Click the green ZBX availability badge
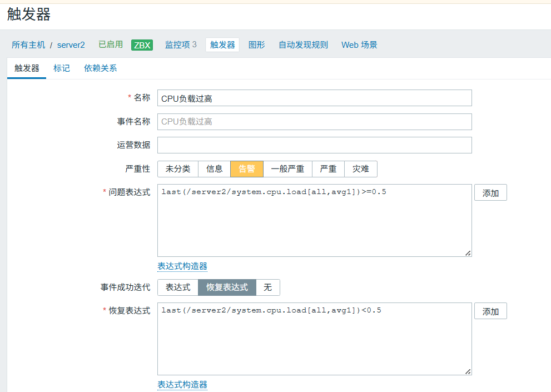 [x=142, y=45]
